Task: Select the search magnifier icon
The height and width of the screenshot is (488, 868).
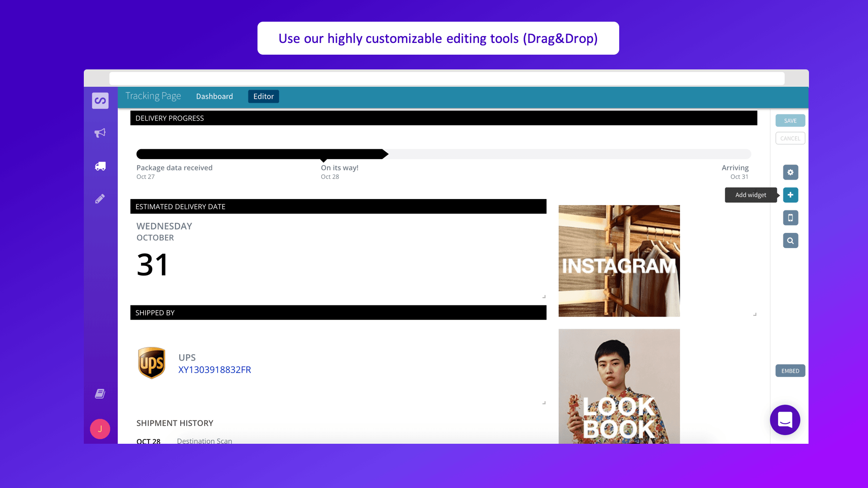Action: pyautogui.click(x=791, y=240)
